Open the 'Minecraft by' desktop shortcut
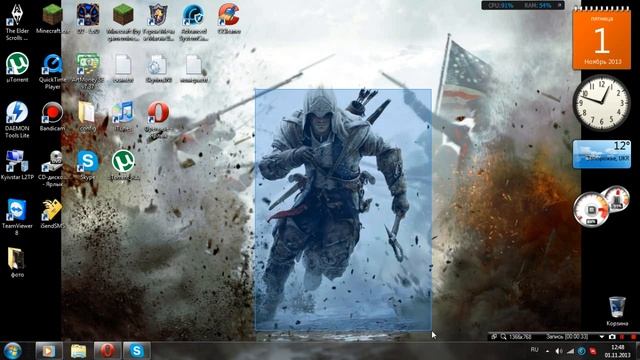The image size is (640, 360). (123, 22)
